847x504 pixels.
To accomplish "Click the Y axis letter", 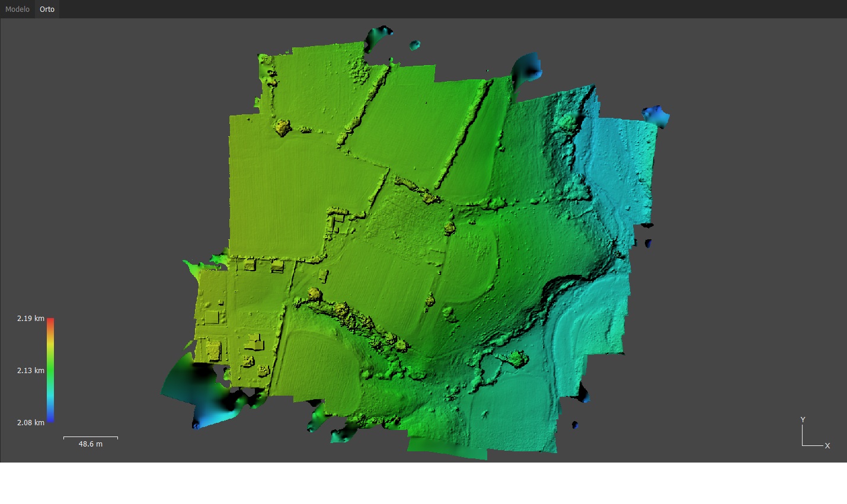I will 803,420.
